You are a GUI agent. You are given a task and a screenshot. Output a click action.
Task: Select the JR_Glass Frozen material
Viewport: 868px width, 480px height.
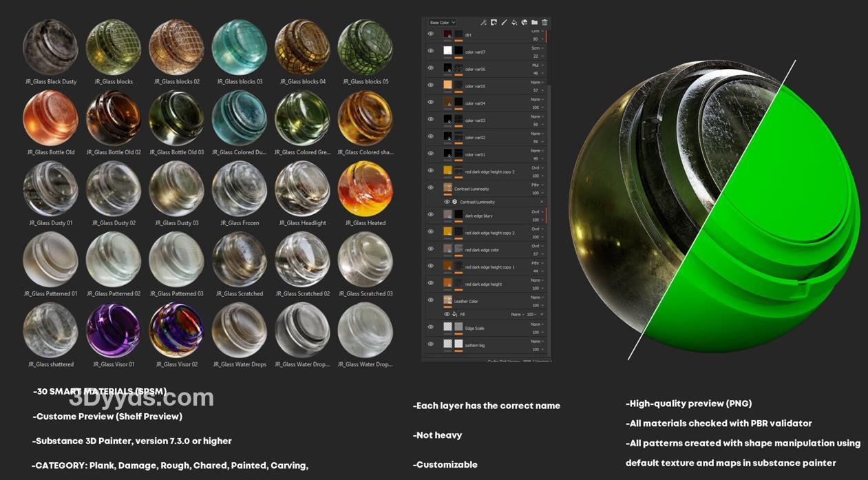click(239, 190)
